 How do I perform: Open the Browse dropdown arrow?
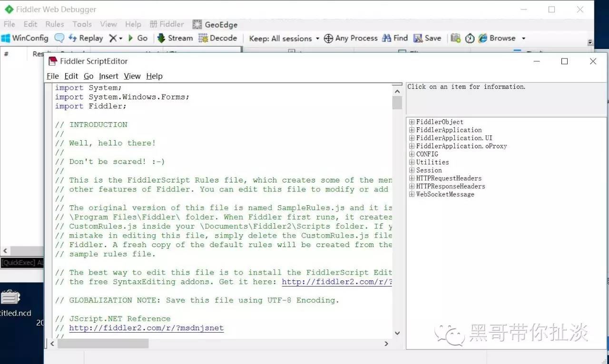[523, 38]
